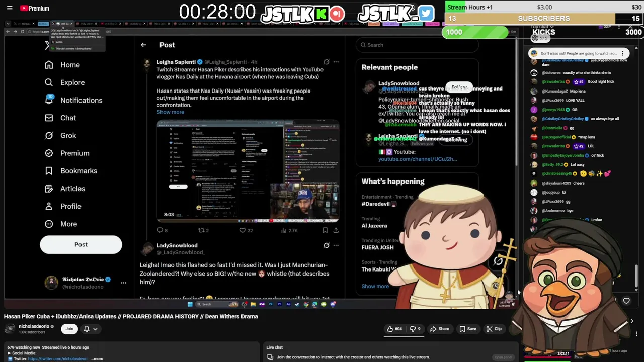This screenshot has height=362, width=644.
Task: Open Chat in the X sidebar
Action: pos(60,118)
